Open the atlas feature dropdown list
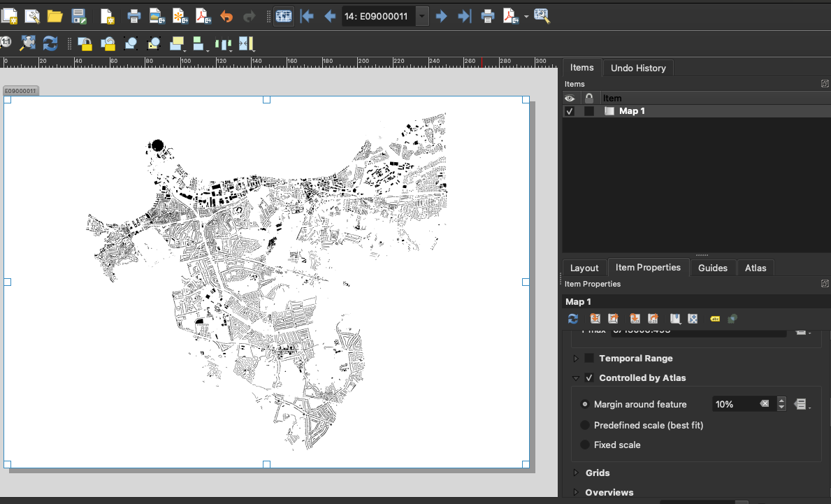Viewport: 831px width, 504px height. [x=421, y=15]
